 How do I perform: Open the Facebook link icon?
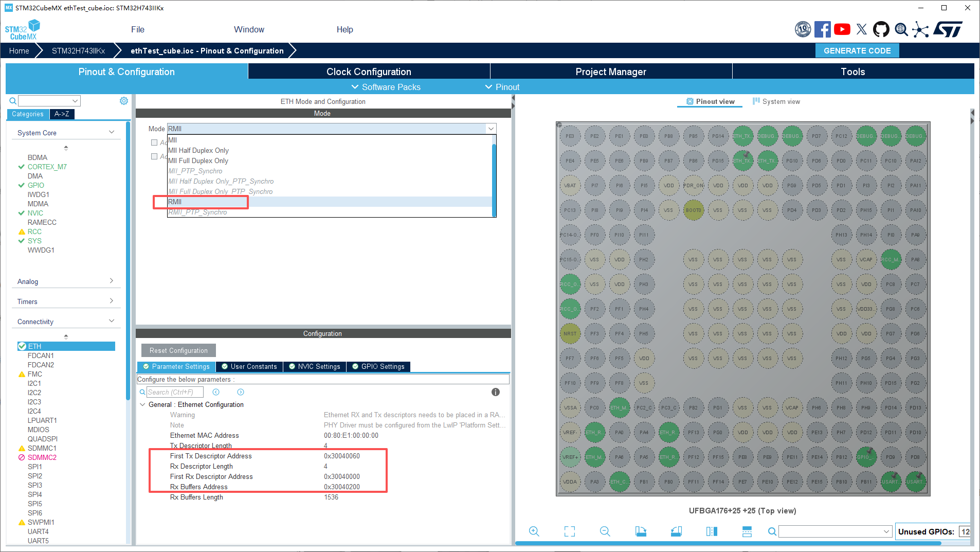(x=822, y=29)
